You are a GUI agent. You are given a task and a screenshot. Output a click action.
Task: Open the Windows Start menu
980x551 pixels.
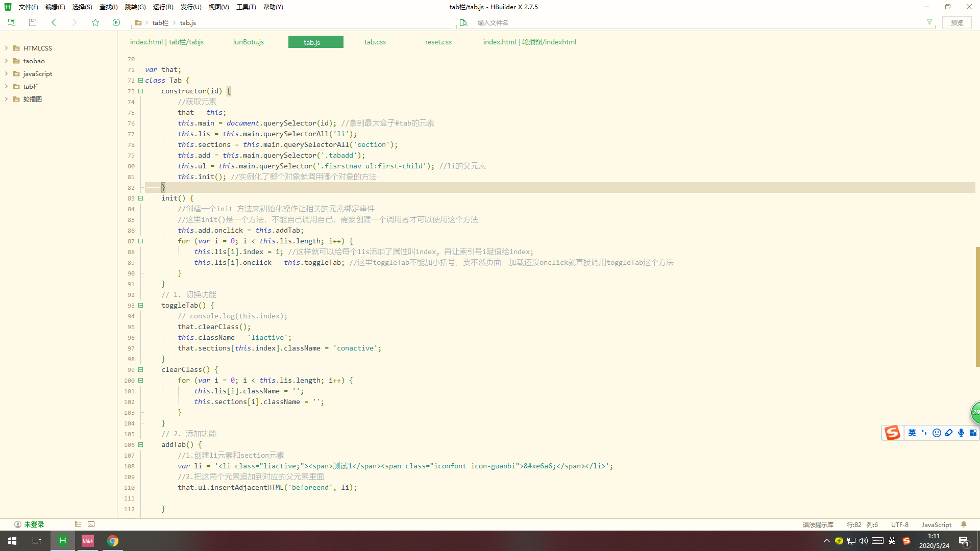[12, 541]
